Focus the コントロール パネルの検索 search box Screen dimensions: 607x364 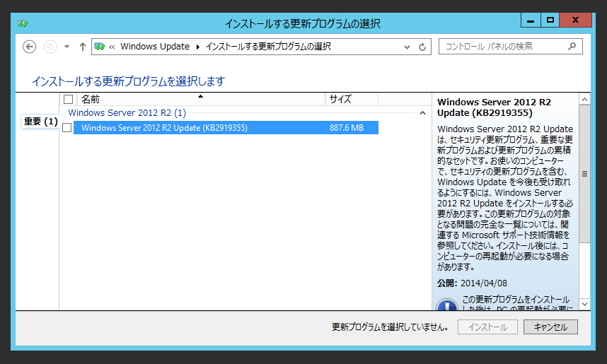click(x=510, y=47)
